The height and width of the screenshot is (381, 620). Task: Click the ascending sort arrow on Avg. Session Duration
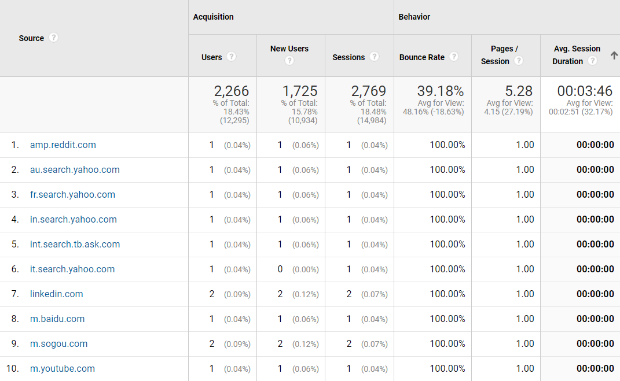(614, 55)
